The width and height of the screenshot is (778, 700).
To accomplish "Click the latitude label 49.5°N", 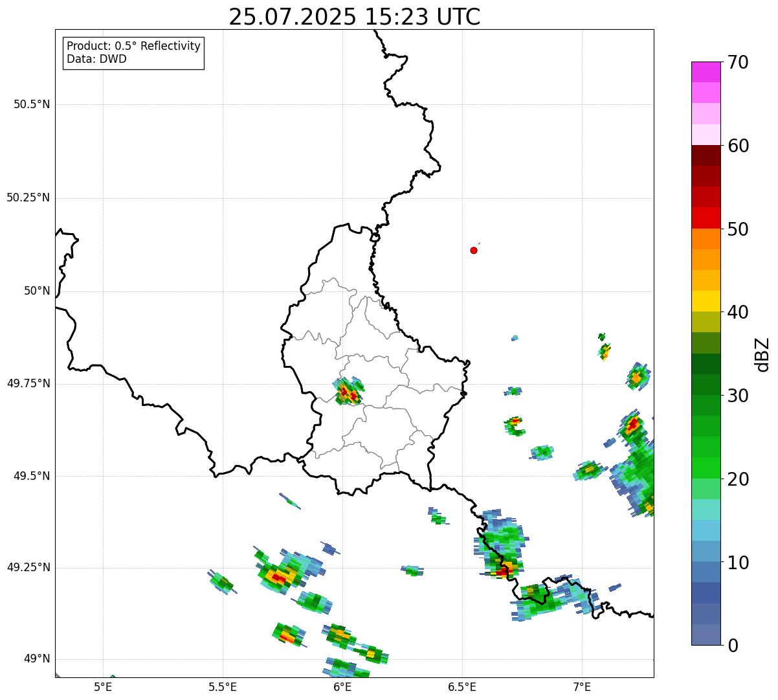I will [x=32, y=476].
